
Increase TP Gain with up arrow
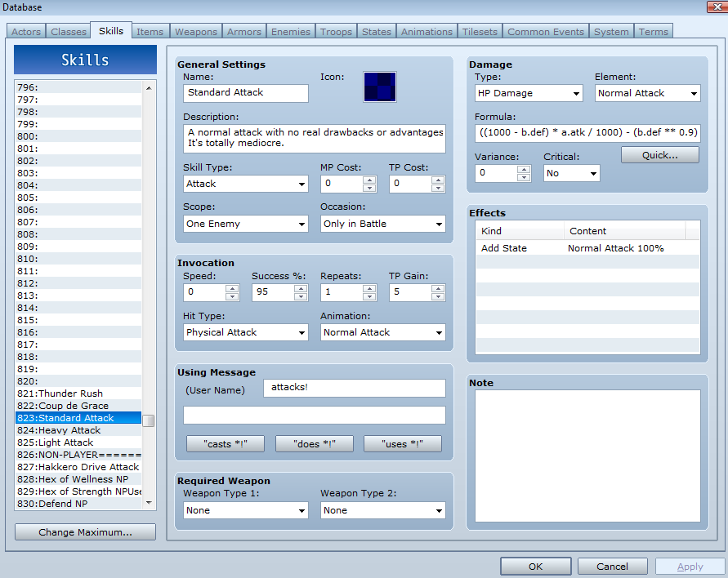click(438, 288)
